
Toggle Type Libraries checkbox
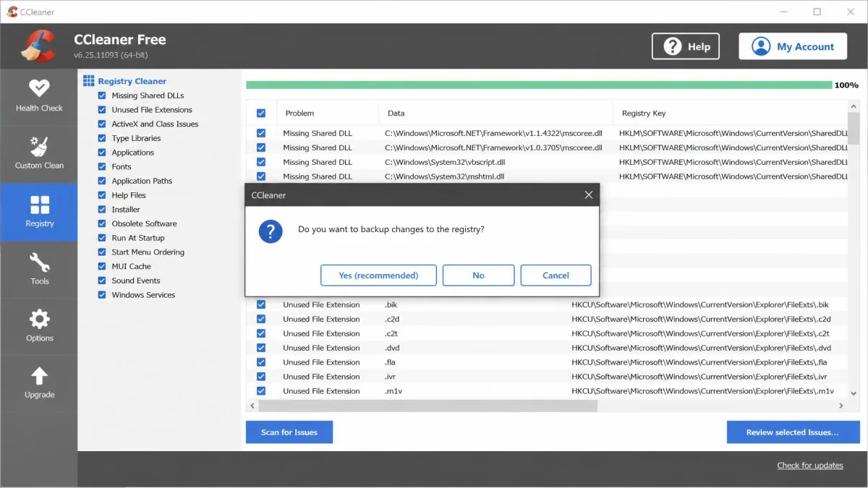pos(102,138)
